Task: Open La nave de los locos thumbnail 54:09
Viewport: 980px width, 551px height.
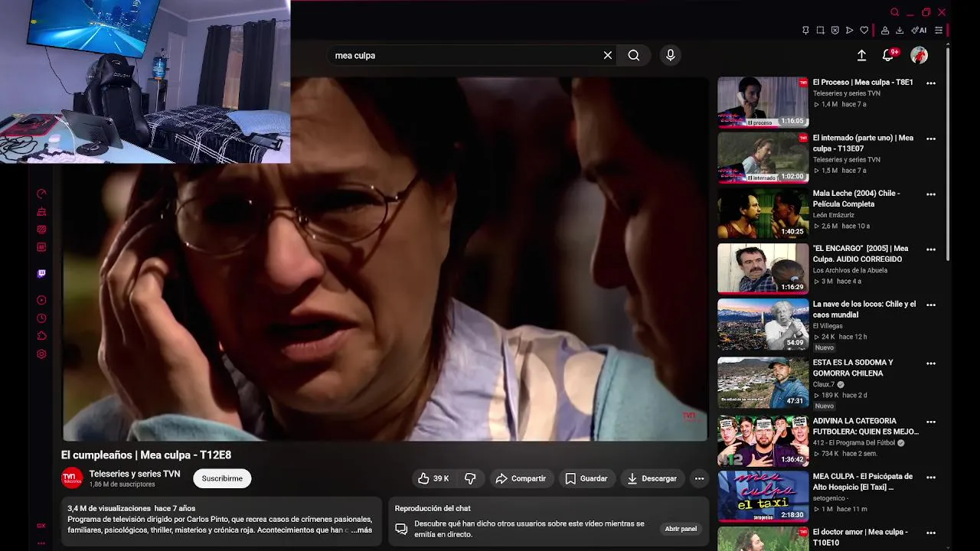Action: (763, 324)
